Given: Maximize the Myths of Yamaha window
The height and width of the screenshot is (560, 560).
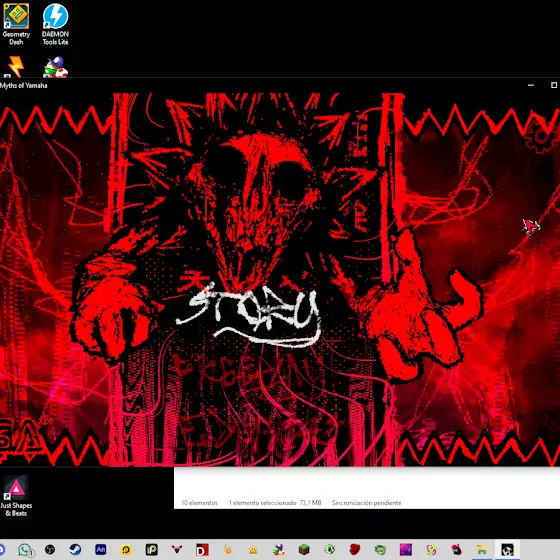Looking at the screenshot, I should tap(554, 85).
